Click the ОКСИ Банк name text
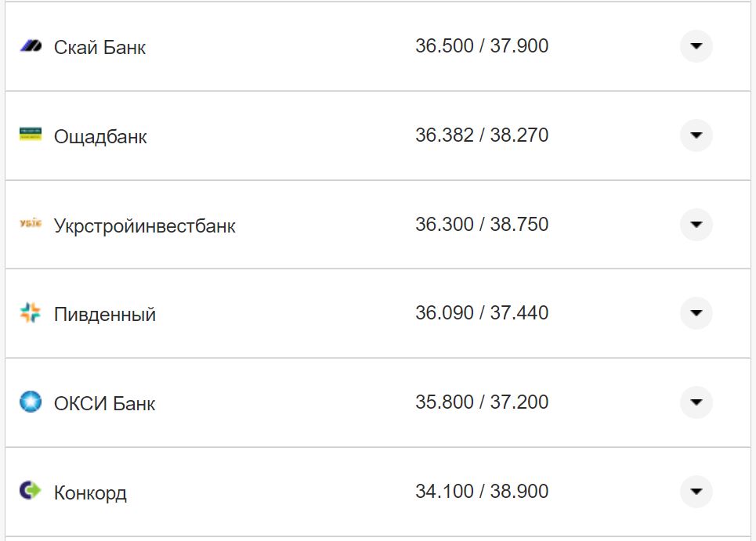The image size is (756, 541). (104, 404)
